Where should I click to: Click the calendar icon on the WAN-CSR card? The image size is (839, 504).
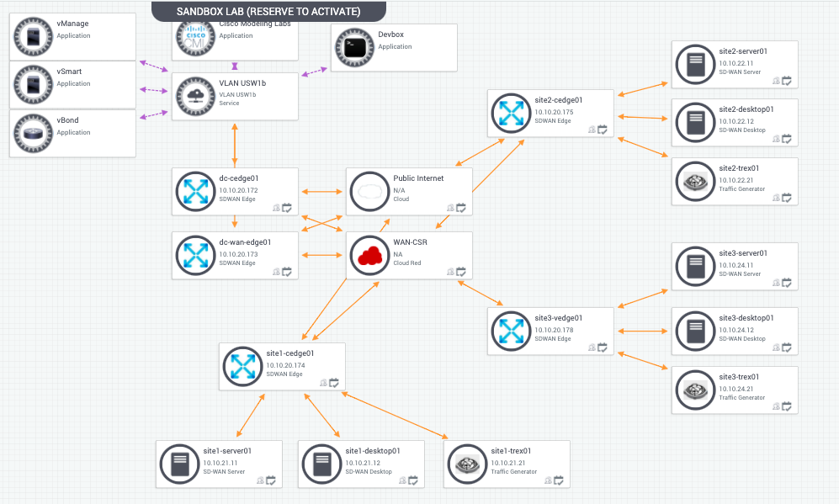click(460, 272)
